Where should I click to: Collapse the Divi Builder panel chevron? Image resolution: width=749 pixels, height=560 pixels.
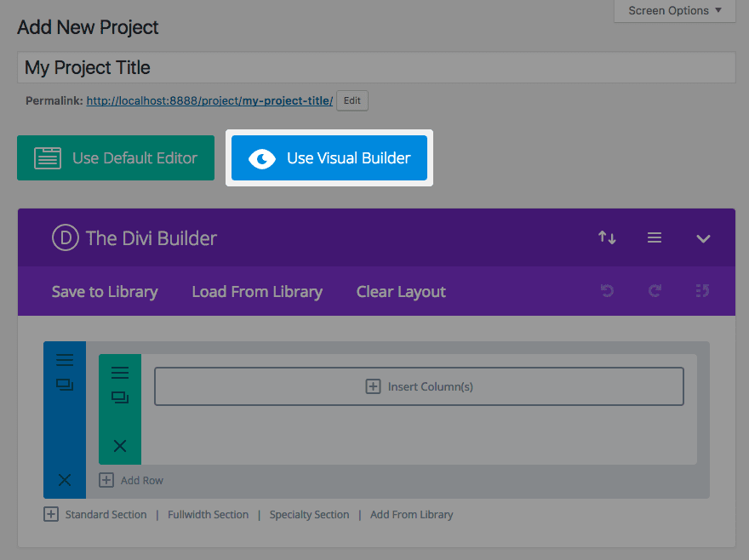click(703, 239)
